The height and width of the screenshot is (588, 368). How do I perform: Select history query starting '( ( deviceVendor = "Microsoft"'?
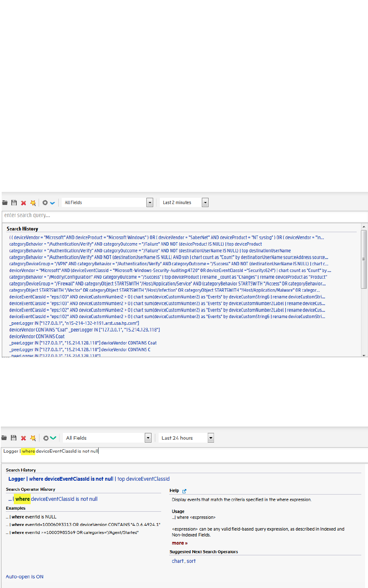click(x=167, y=237)
